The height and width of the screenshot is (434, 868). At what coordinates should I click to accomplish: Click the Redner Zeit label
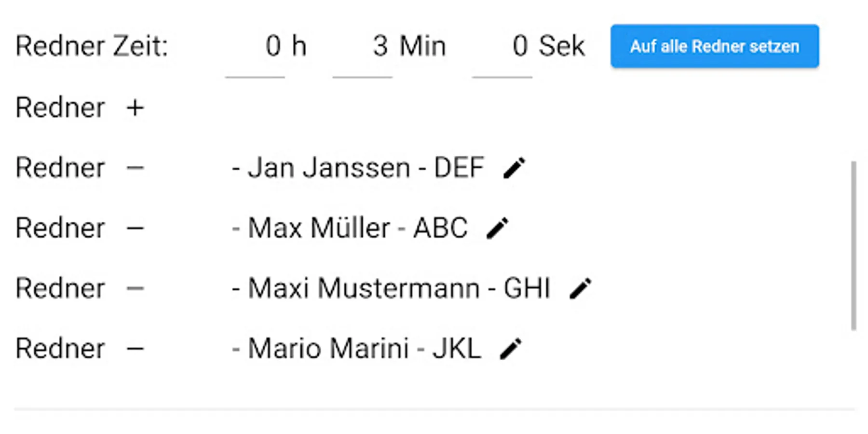click(92, 47)
